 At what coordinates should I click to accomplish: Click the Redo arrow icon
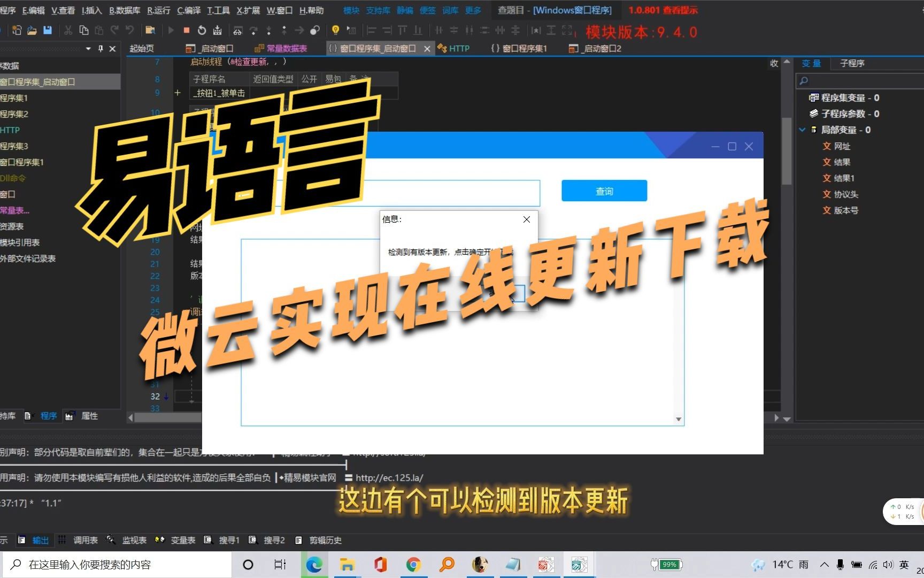114,31
